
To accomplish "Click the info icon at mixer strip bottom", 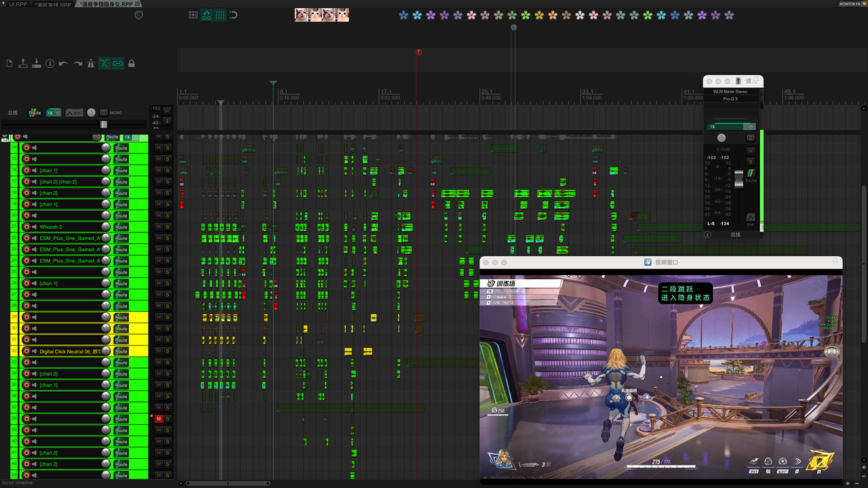I will coord(707,235).
